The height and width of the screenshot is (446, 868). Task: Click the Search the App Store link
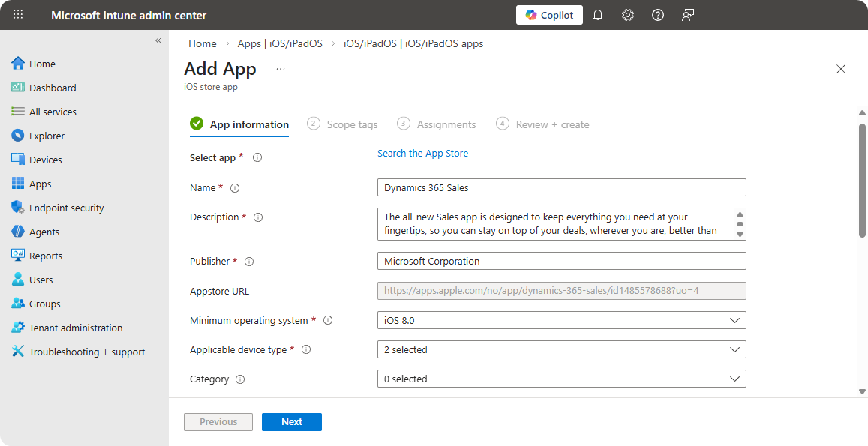pos(422,154)
